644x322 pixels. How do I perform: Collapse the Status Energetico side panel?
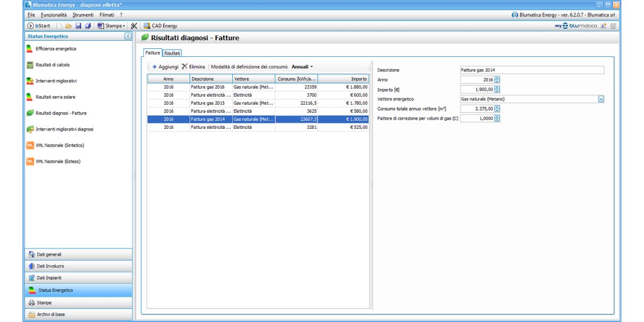point(128,36)
